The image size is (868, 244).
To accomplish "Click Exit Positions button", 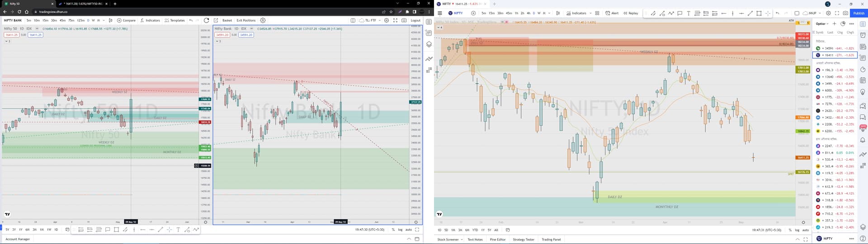I will tap(246, 20).
